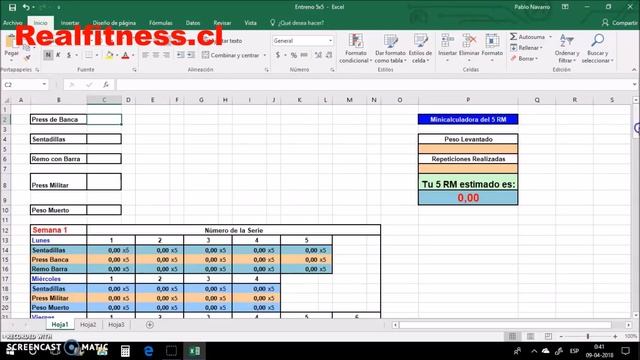Switch to the Datos tab

[193, 23]
